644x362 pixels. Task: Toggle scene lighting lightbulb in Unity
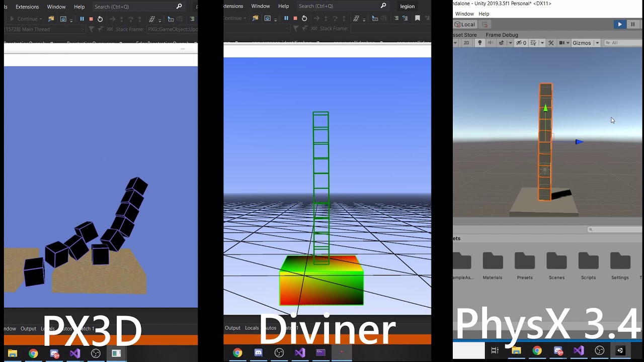479,43
